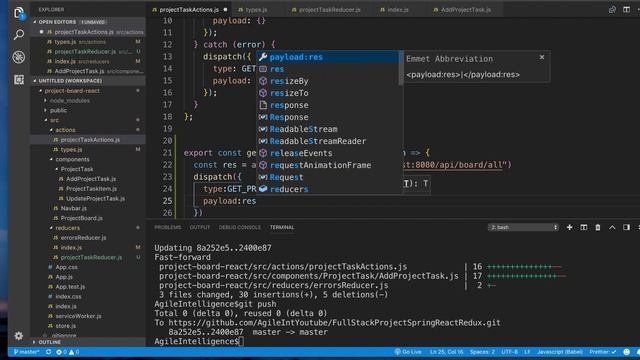640x360 pixels.
Task: Switch to the index.js editor tab
Action: click(x=398, y=9)
